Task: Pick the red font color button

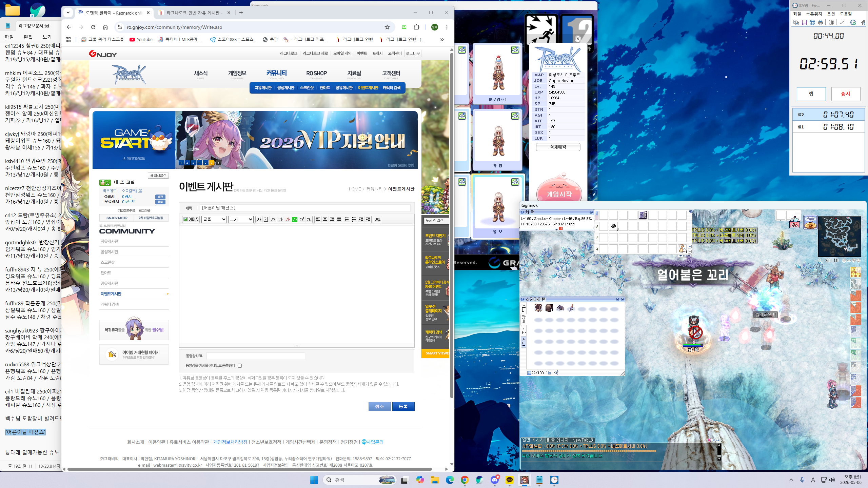Action: (x=288, y=219)
